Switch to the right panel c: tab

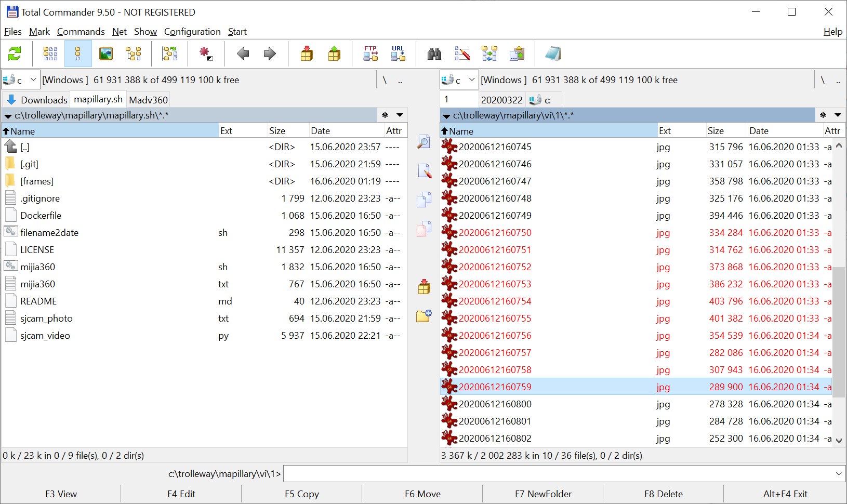click(544, 100)
